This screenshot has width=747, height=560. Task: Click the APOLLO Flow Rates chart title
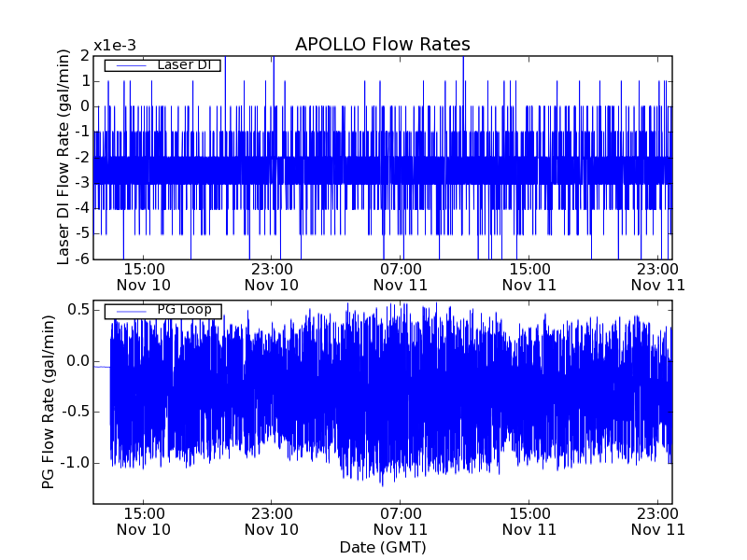382,45
